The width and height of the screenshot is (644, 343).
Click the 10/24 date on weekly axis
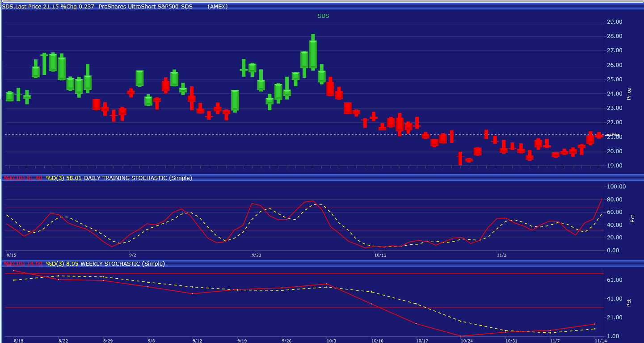[x=467, y=341]
